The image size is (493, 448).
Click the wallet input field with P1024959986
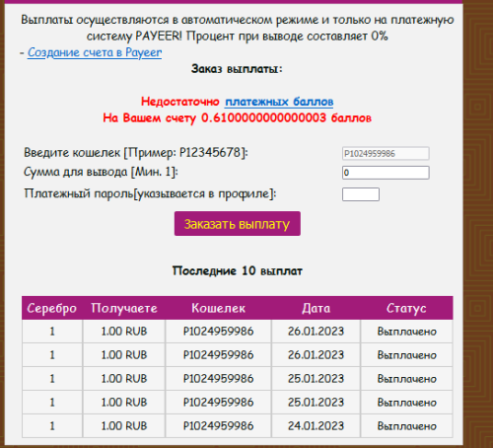point(386,154)
